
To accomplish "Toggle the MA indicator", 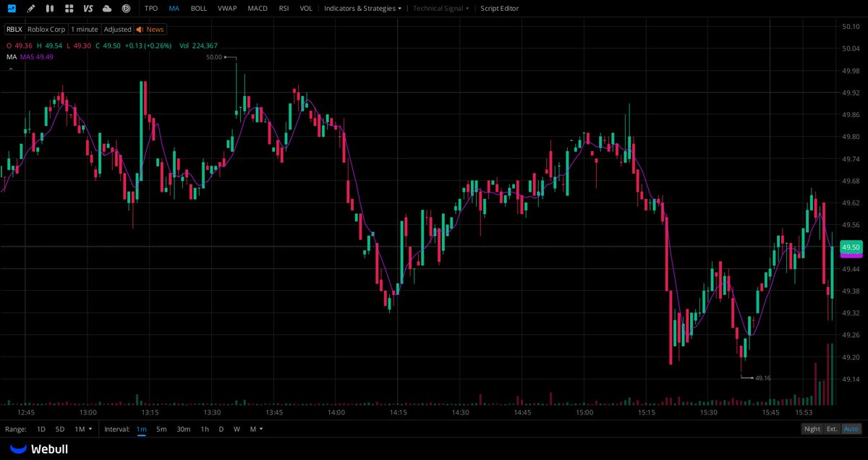I will (174, 8).
